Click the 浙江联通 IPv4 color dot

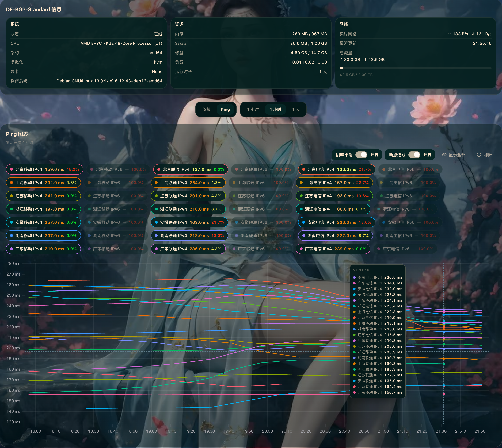pos(156,209)
